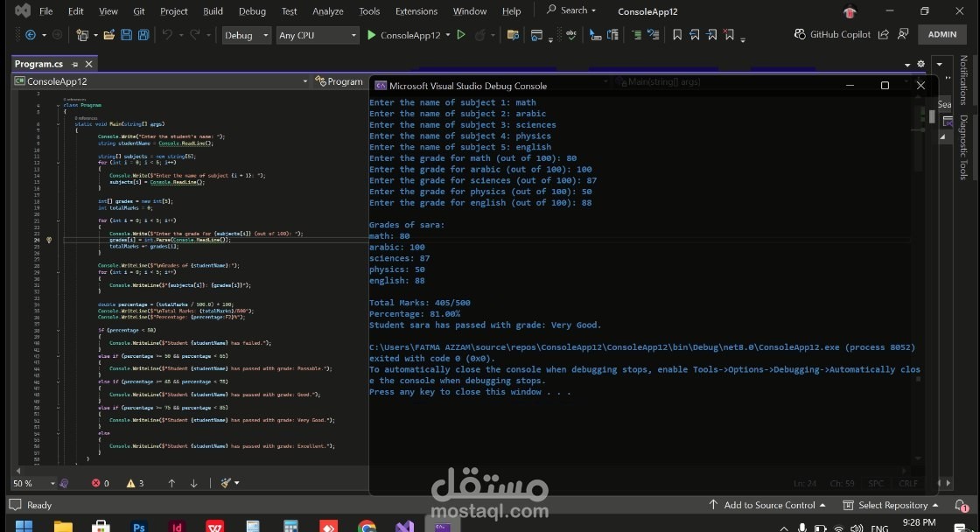Click the GitHub Copilot button
980x532 pixels.
click(832, 34)
